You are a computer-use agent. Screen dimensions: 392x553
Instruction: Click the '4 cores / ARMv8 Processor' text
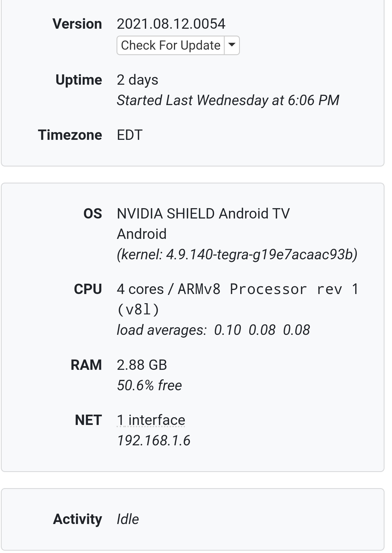tap(212, 289)
